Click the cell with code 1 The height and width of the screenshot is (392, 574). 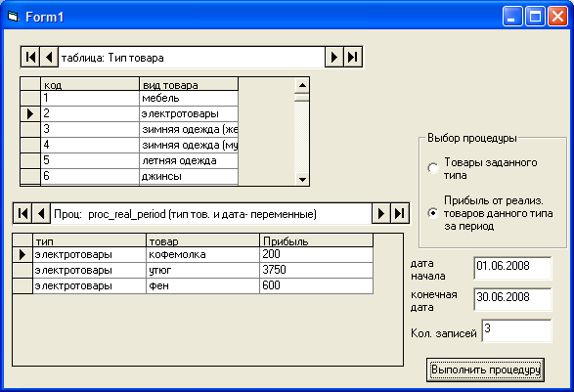pyautogui.click(x=90, y=98)
